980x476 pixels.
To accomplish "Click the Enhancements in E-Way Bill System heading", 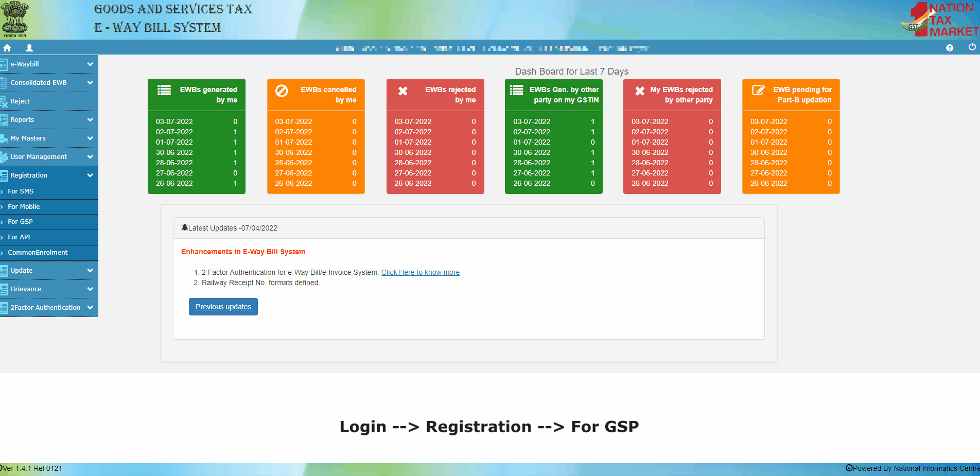I will [x=243, y=252].
